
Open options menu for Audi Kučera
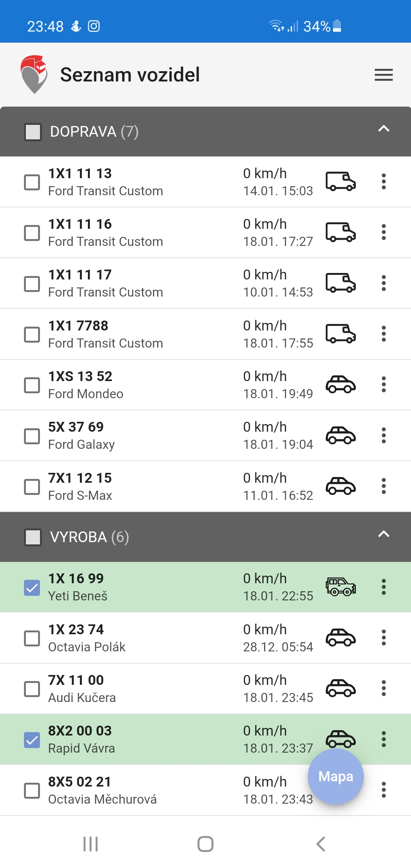click(384, 688)
